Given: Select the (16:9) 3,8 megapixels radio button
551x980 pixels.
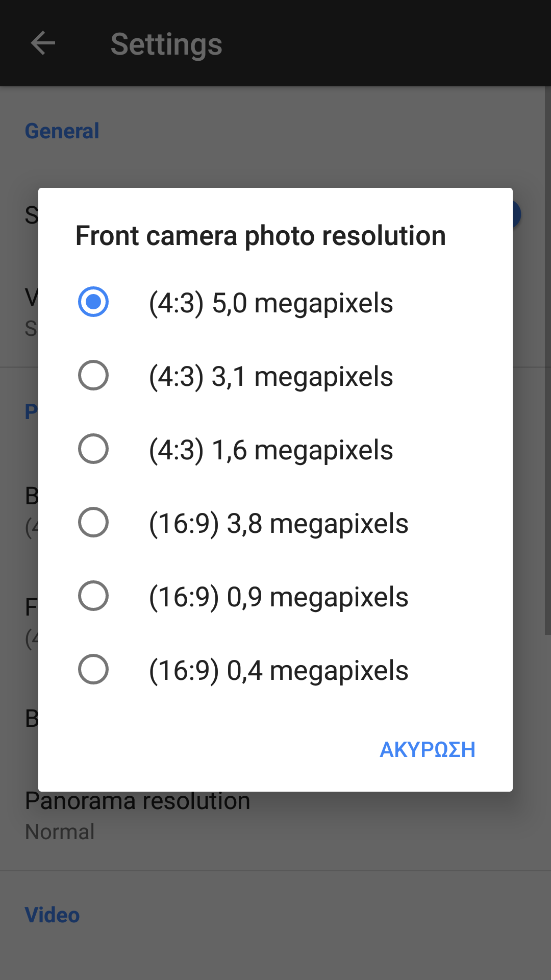Looking at the screenshot, I should tap(93, 522).
